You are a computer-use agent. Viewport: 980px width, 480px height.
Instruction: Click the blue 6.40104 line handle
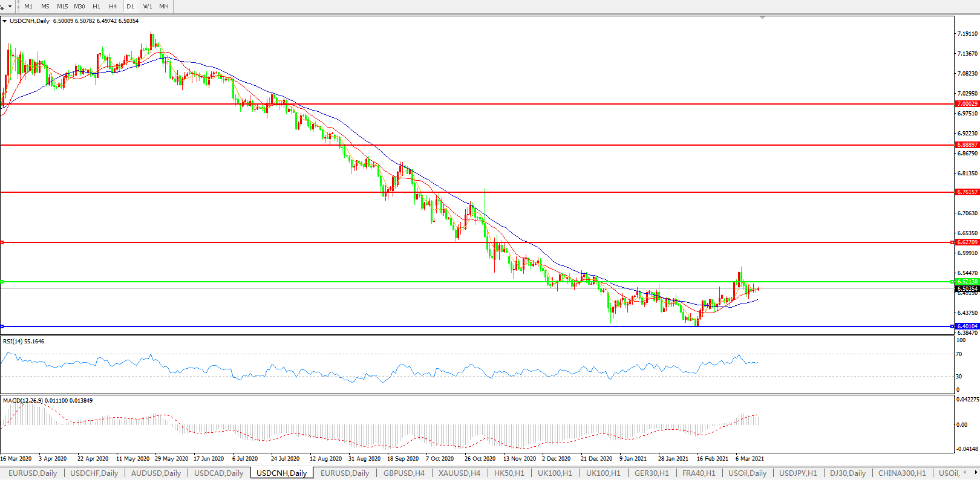tap(2, 326)
